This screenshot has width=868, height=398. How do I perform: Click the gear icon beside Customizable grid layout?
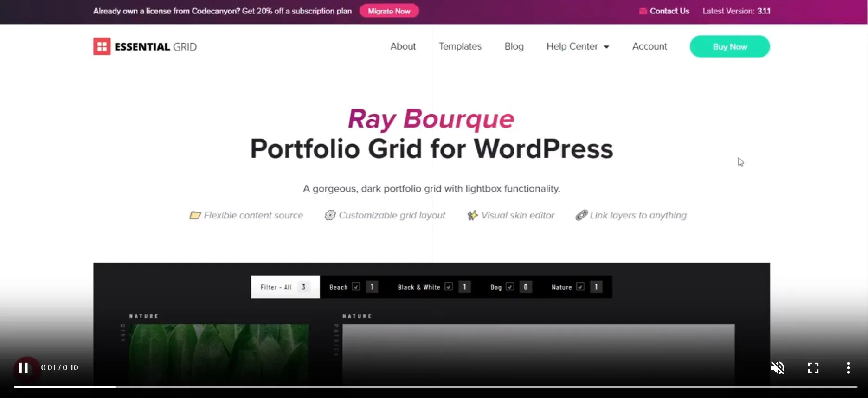pos(330,215)
